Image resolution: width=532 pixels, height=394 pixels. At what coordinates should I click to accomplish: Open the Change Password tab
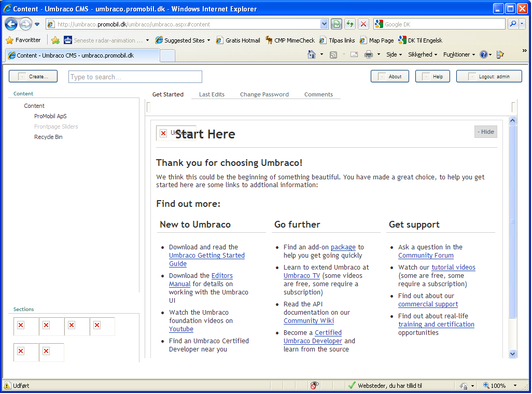point(264,94)
